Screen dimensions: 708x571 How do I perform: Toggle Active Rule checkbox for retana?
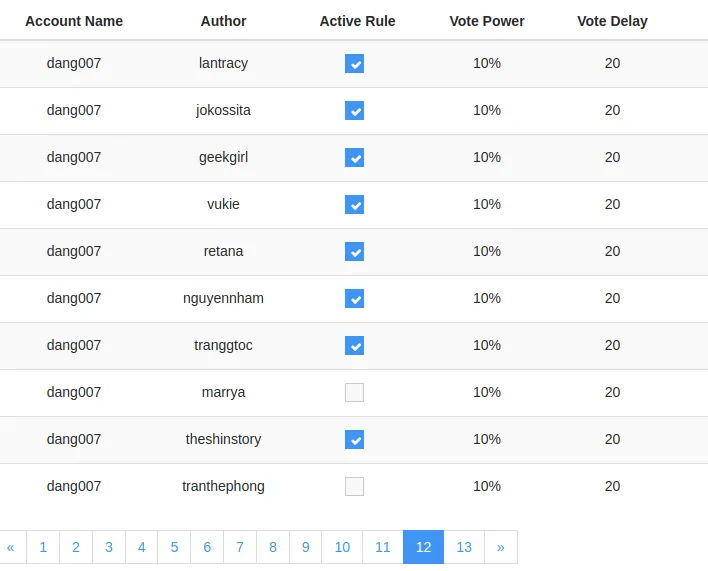pyautogui.click(x=354, y=251)
